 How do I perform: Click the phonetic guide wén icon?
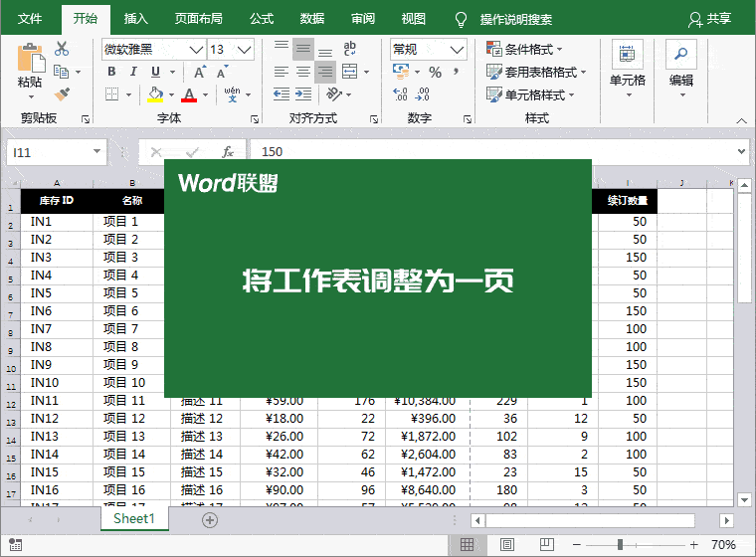click(232, 94)
